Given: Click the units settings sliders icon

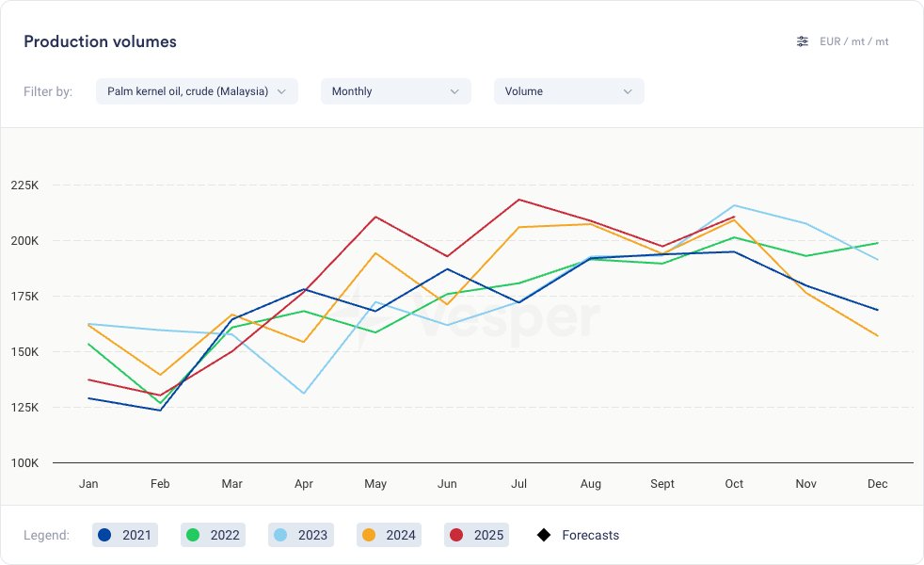Looking at the screenshot, I should point(803,41).
